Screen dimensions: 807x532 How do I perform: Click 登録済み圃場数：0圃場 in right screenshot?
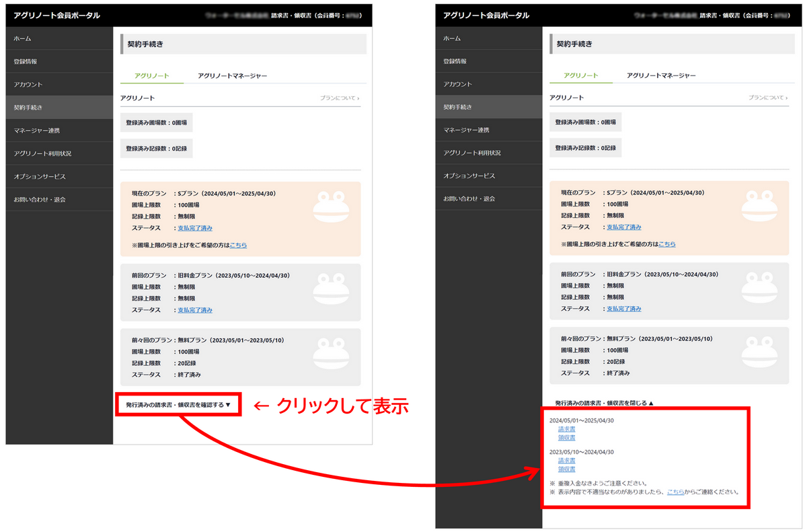click(x=586, y=122)
